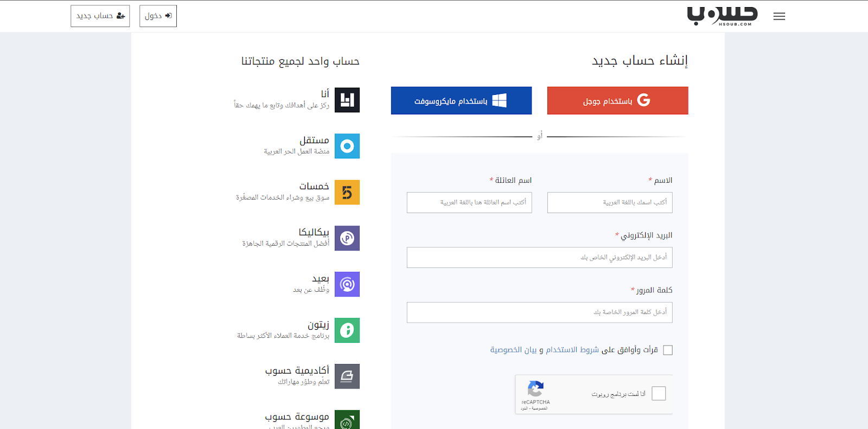Sign up using Google button

[x=618, y=100]
